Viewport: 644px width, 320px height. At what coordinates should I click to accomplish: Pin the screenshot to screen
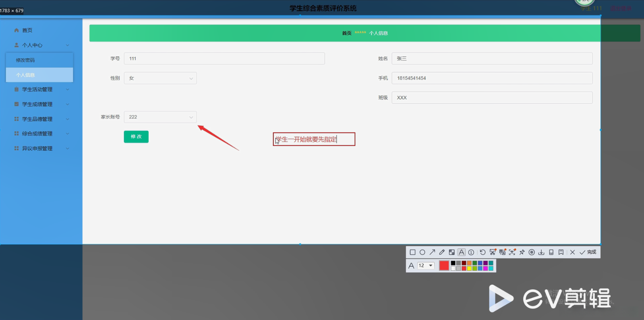(x=522, y=252)
